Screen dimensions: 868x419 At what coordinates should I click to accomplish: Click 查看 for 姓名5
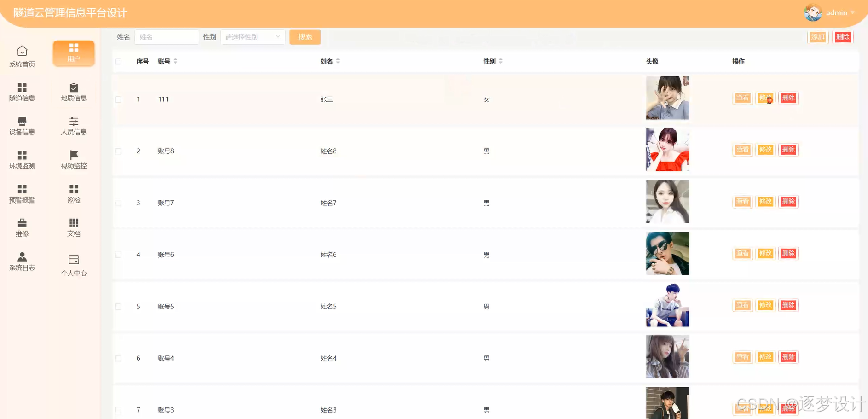click(742, 305)
